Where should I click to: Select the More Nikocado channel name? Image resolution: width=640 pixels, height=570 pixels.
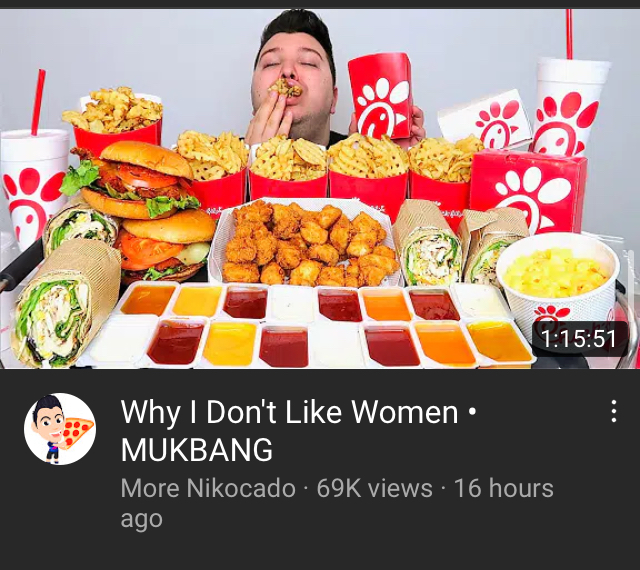(208, 488)
